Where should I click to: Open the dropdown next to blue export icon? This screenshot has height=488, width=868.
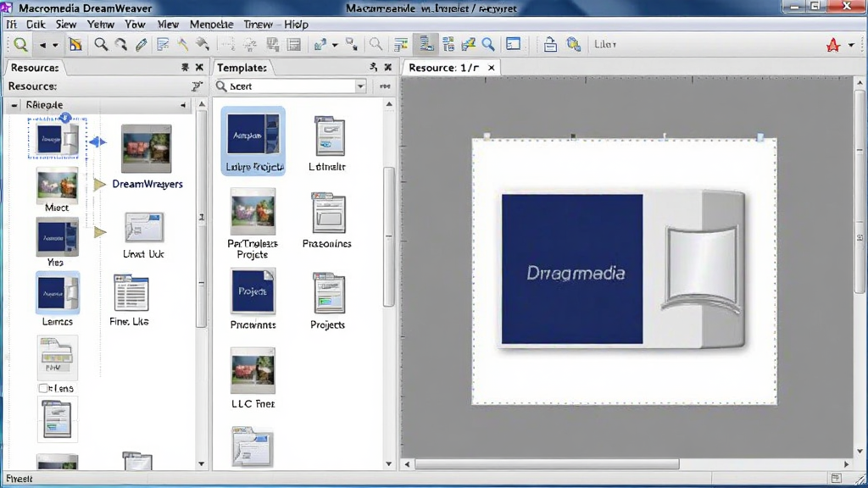coord(334,46)
